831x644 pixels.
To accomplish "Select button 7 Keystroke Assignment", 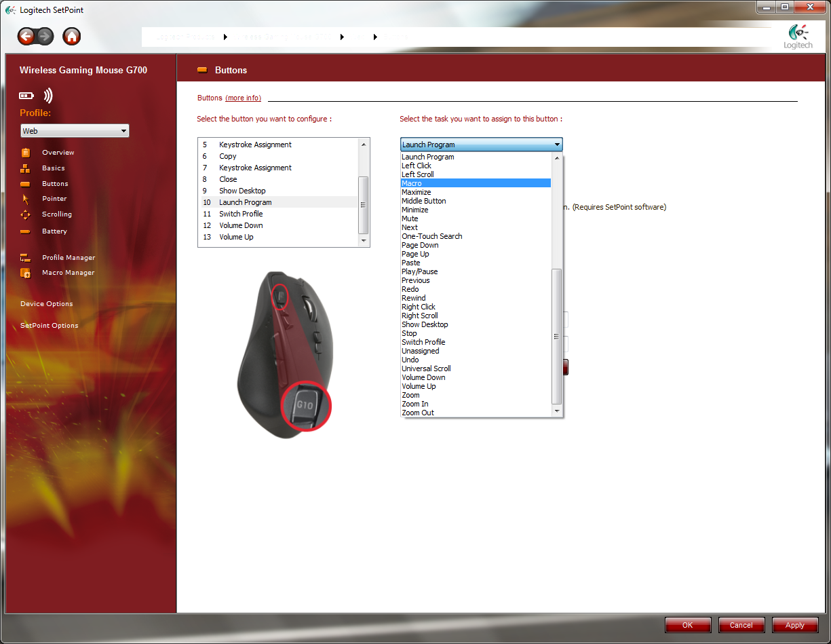I will [278, 168].
